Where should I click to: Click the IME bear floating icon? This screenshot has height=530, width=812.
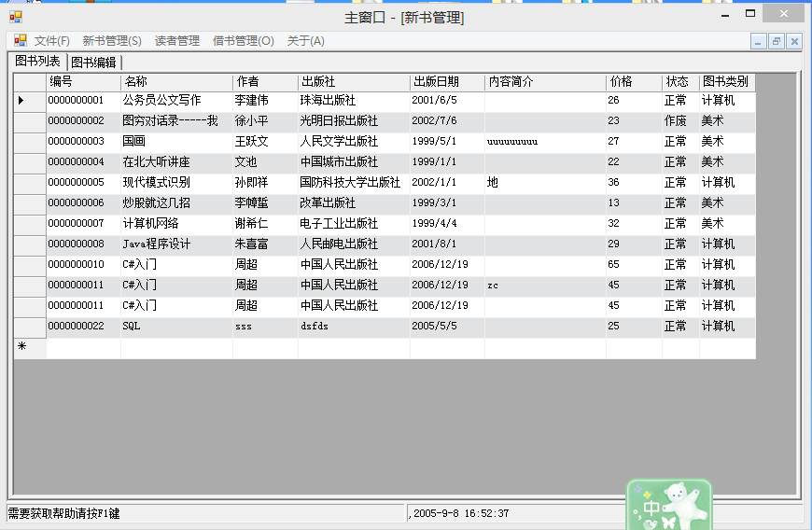(669, 505)
